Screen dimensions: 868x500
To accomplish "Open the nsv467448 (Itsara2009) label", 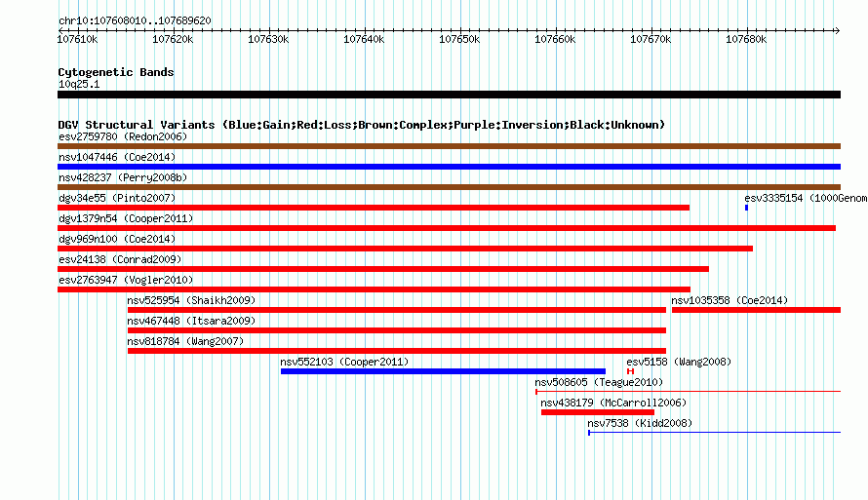I will click(x=191, y=321).
